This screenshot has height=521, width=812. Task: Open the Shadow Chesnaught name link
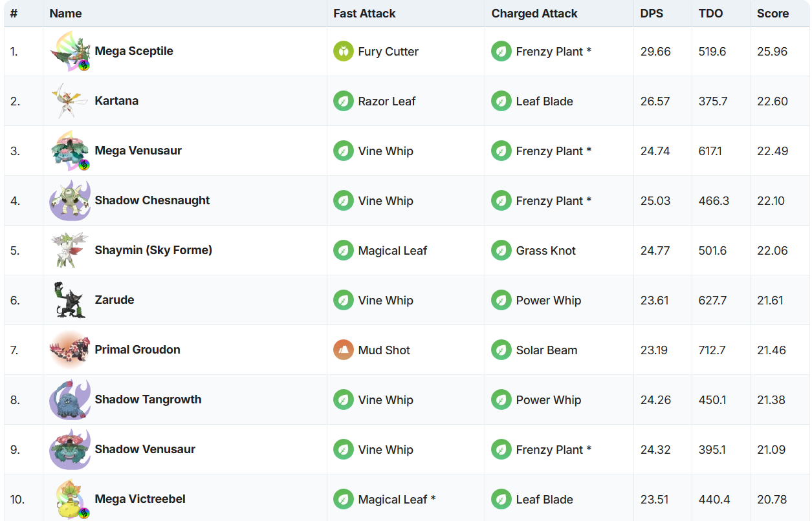[152, 200]
